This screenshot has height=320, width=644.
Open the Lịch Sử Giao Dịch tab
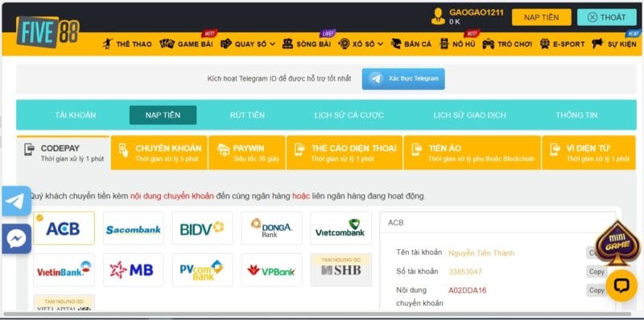coord(470,115)
